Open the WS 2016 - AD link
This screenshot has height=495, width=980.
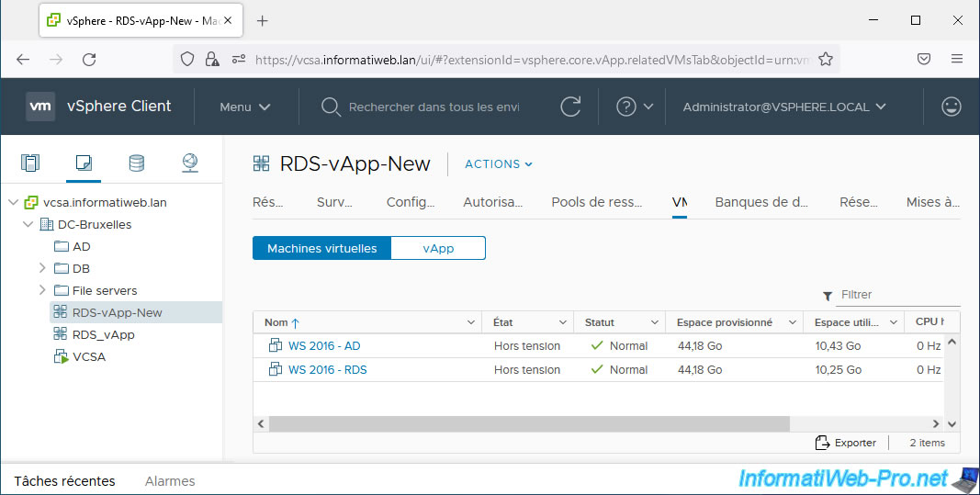click(x=323, y=345)
